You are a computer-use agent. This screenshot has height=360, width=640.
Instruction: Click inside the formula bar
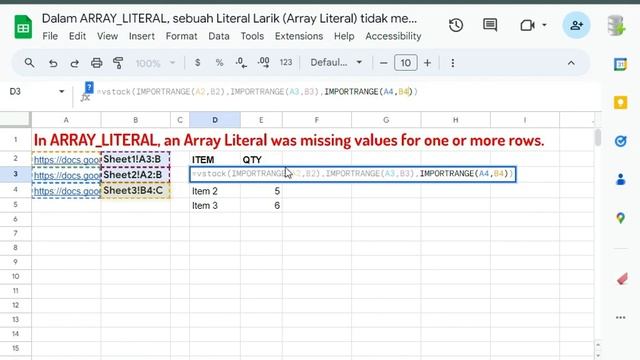click(343, 92)
